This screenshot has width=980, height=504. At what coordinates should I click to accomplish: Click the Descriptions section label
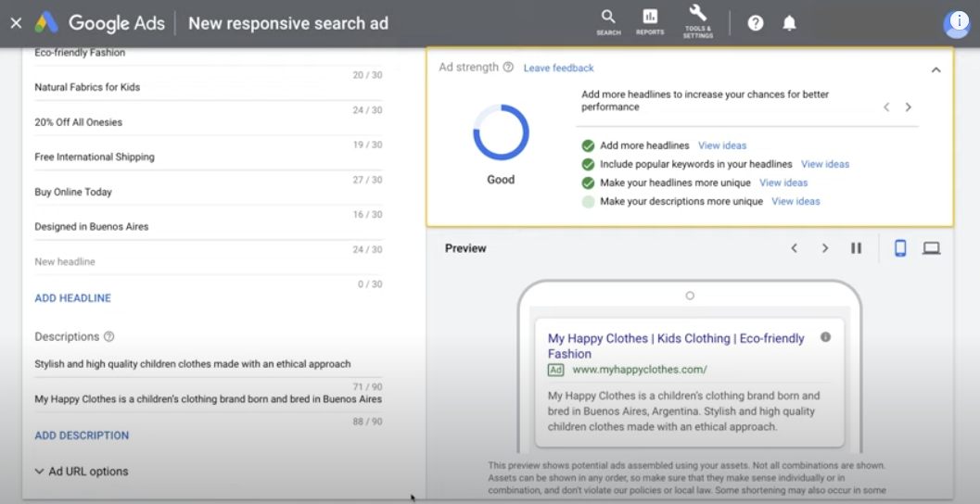click(x=67, y=336)
